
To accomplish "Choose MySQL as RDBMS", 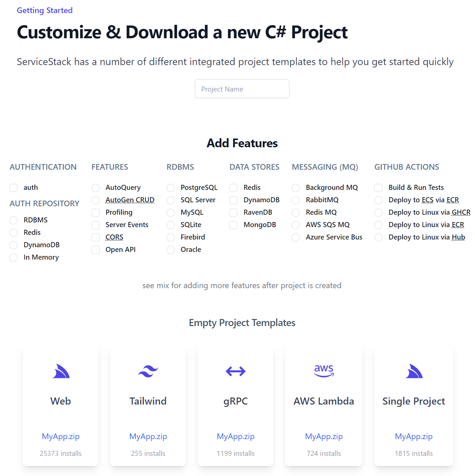I will point(171,213).
